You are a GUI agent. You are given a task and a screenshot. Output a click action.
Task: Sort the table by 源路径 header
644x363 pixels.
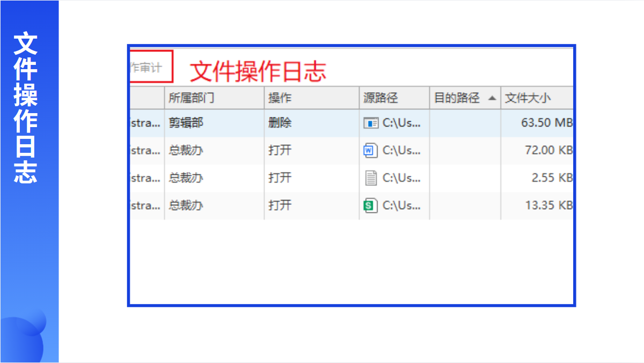pyautogui.click(x=381, y=98)
